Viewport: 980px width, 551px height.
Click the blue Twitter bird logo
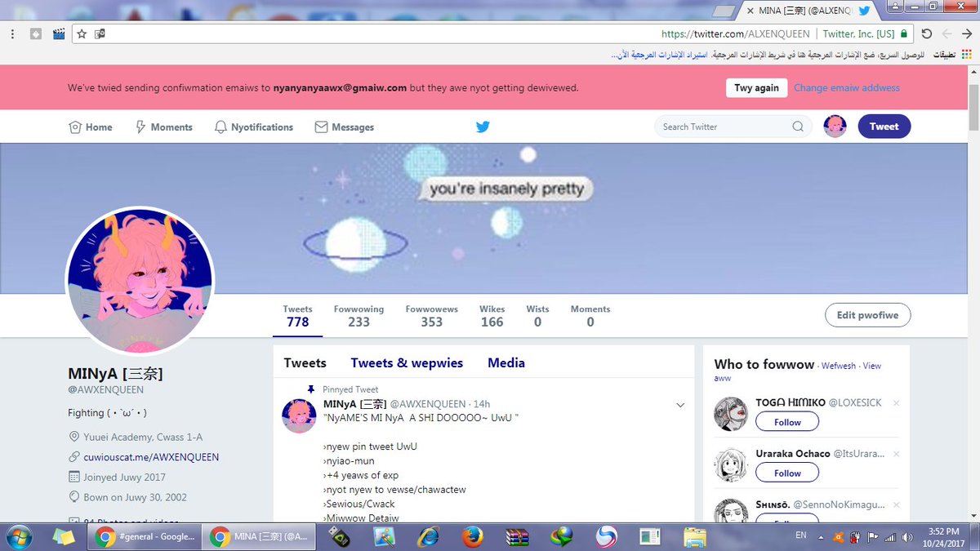tap(483, 127)
